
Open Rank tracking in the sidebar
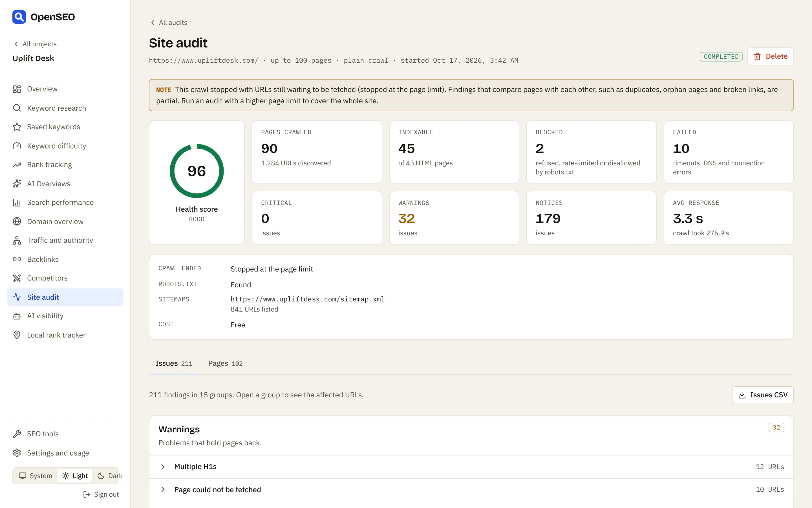click(x=65, y=165)
